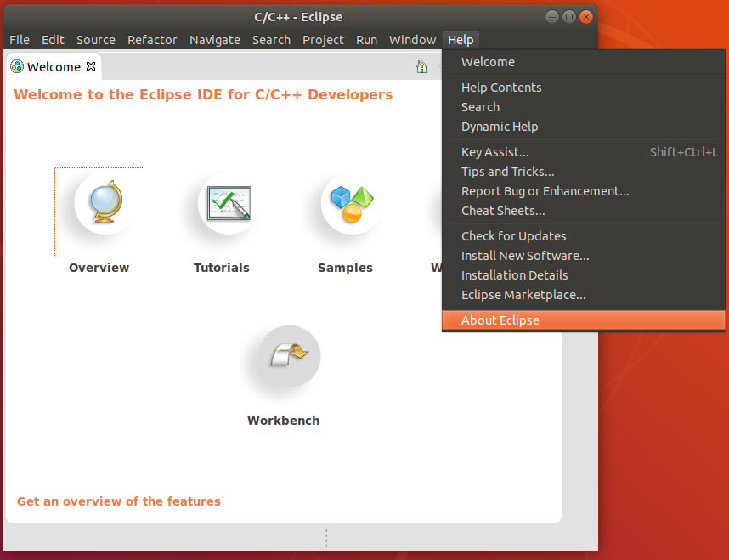The image size is (729, 560).
Task: Choose Welcome from the Help menu
Action: pyautogui.click(x=584, y=62)
